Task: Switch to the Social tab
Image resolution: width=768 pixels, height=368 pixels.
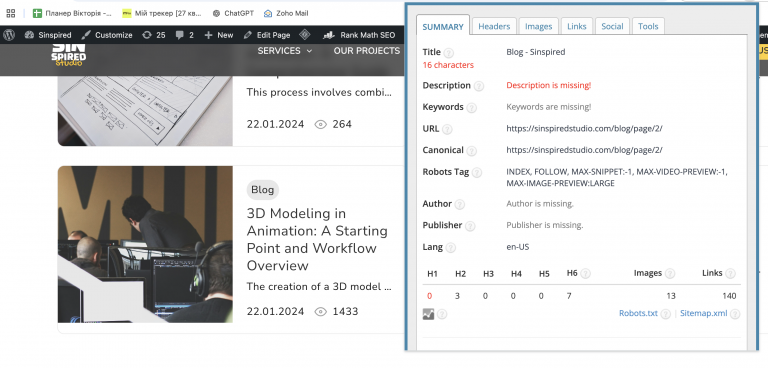Action: tap(612, 26)
